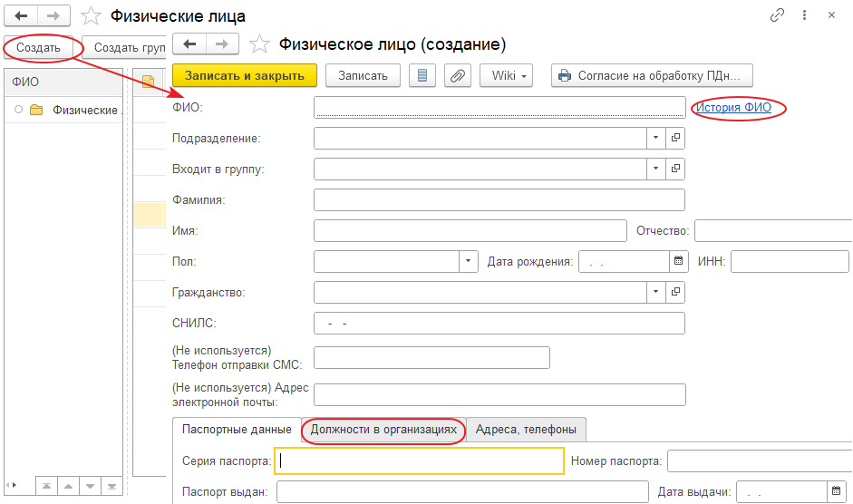
Task: Click the Дата рождения date field
Action: 624,261
